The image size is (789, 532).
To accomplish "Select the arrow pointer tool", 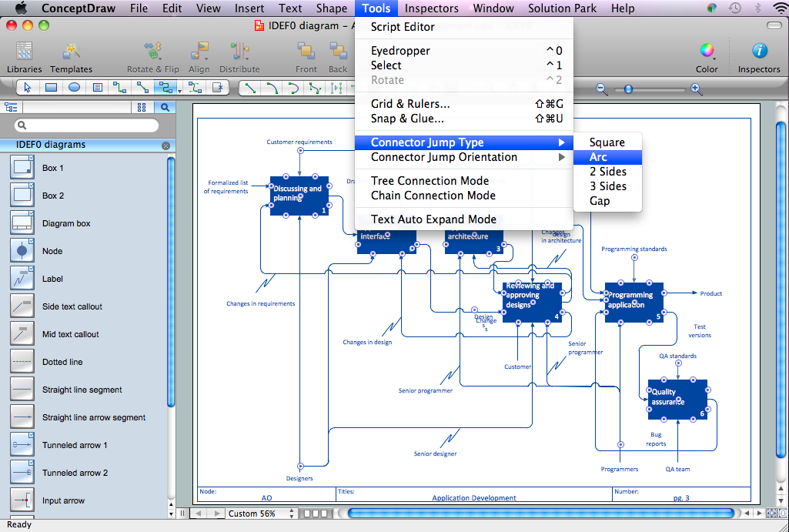I will (28, 88).
